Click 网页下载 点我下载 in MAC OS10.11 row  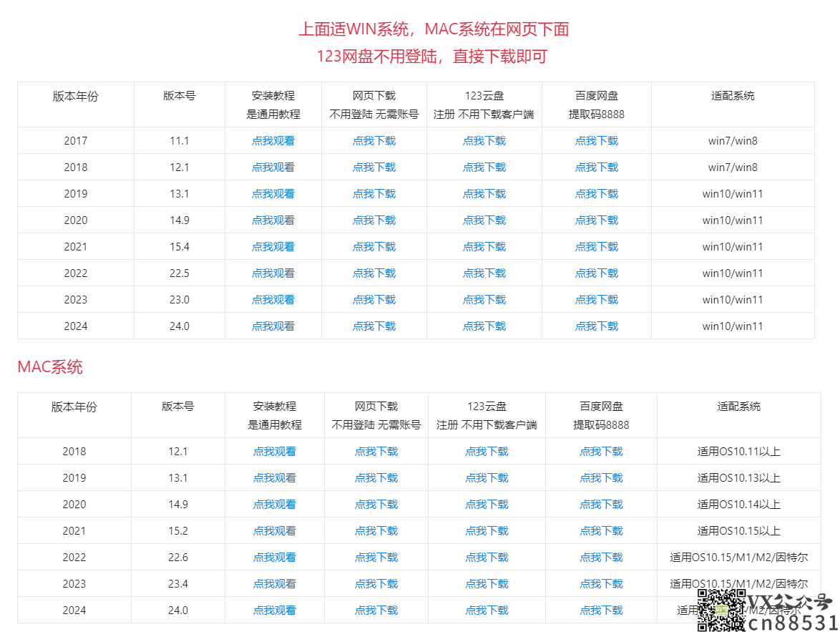pyautogui.click(x=376, y=452)
